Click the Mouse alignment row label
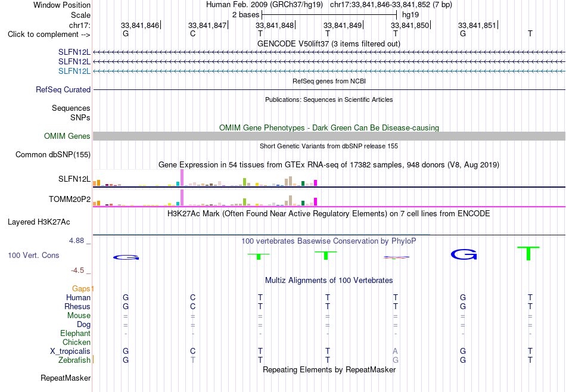This screenshot has height=392, width=566. click(x=79, y=316)
